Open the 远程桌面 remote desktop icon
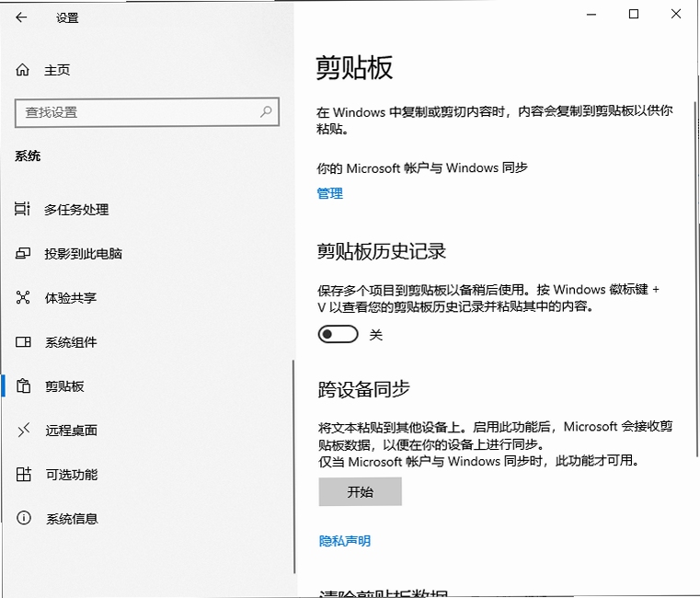 point(24,430)
